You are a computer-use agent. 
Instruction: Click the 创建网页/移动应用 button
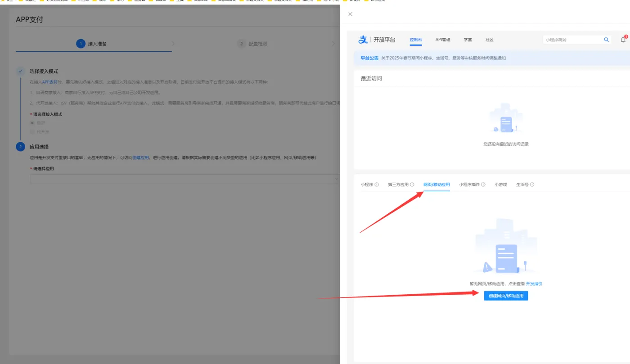click(506, 296)
